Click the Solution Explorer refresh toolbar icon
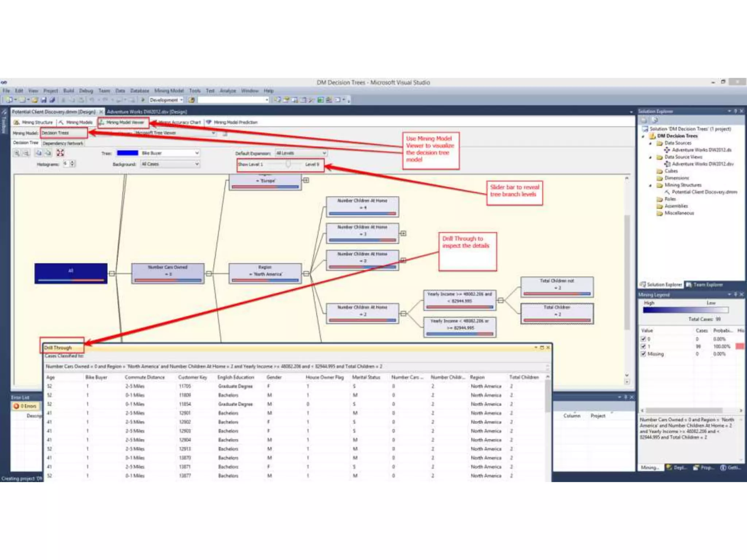The image size is (747, 560). pyautogui.click(x=654, y=120)
